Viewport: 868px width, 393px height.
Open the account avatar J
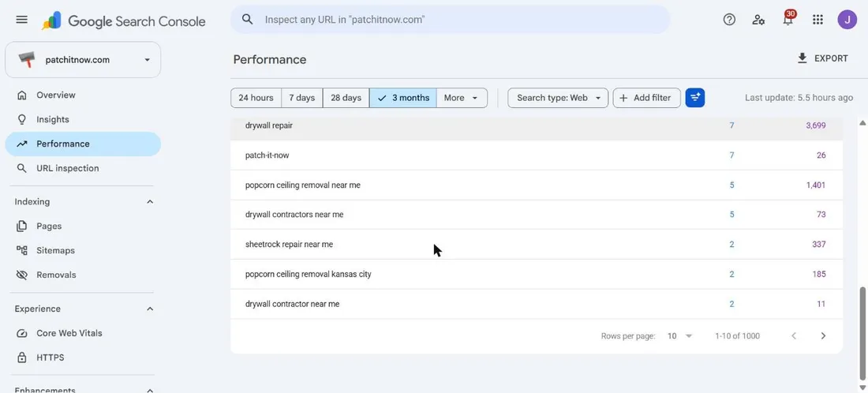(x=847, y=20)
